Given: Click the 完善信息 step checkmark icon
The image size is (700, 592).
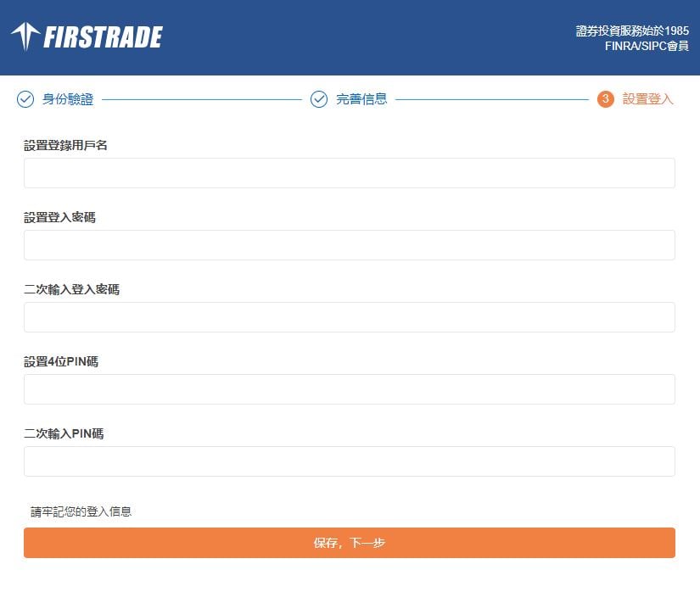Looking at the screenshot, I should click(319, 99).
